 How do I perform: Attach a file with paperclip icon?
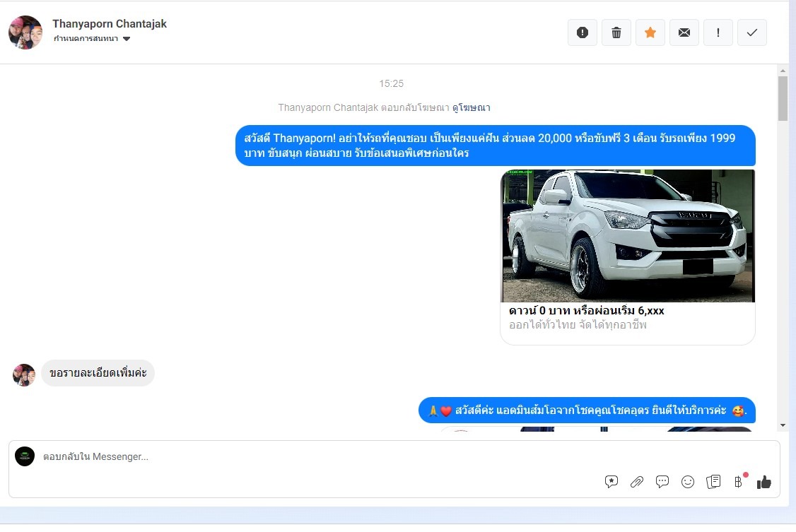(637, 482)
